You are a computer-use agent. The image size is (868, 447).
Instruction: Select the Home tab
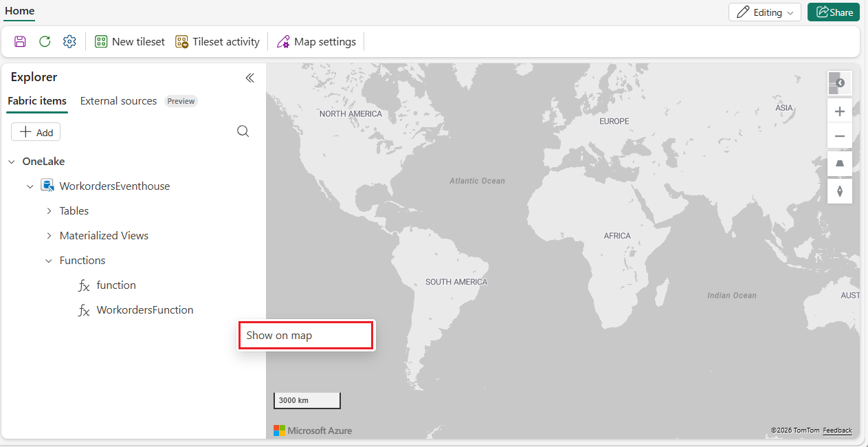pos(19,11)
